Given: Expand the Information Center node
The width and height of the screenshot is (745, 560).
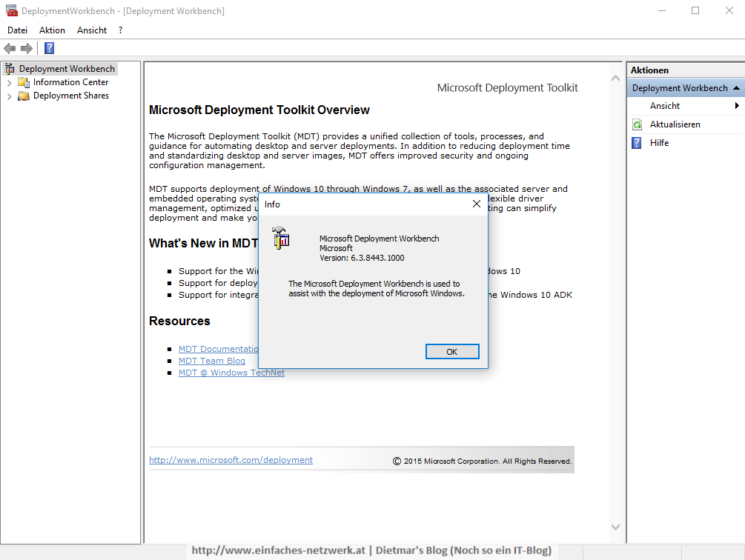Looking at the screenshot, I should [9, 82].
